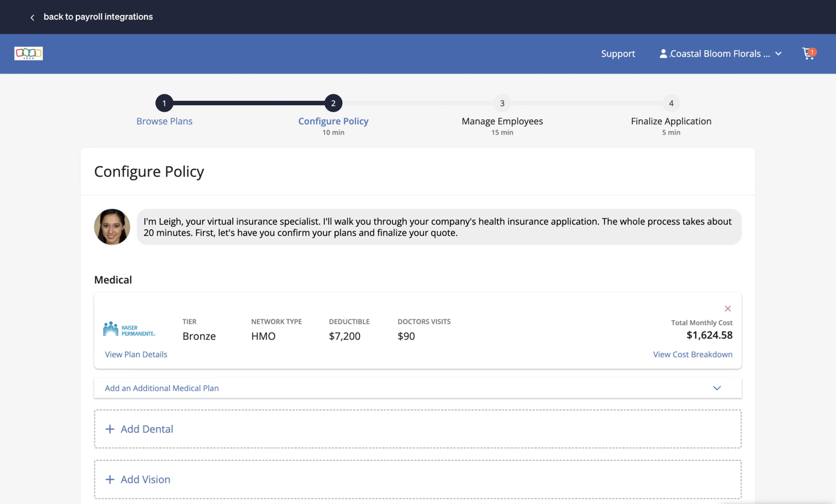The image size is (836, 504).
Task: Click Add Dental plan box
Action: (x=418, y=429)
